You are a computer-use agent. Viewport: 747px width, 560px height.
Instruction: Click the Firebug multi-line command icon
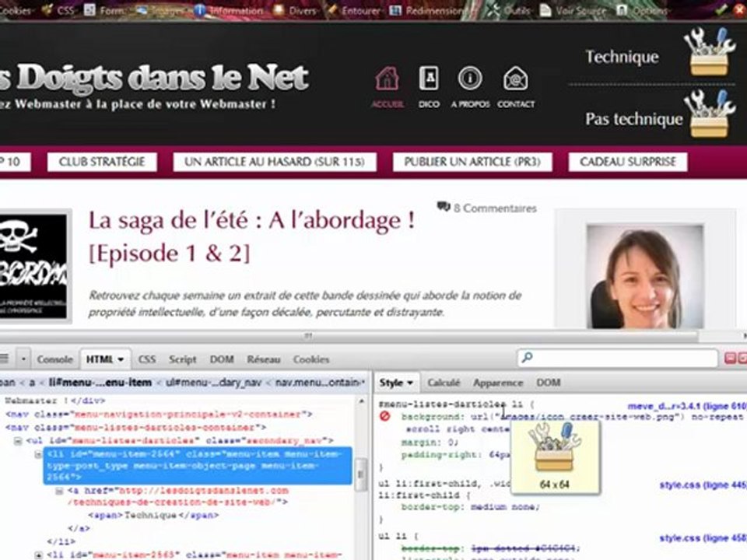(x=4, y=358)
